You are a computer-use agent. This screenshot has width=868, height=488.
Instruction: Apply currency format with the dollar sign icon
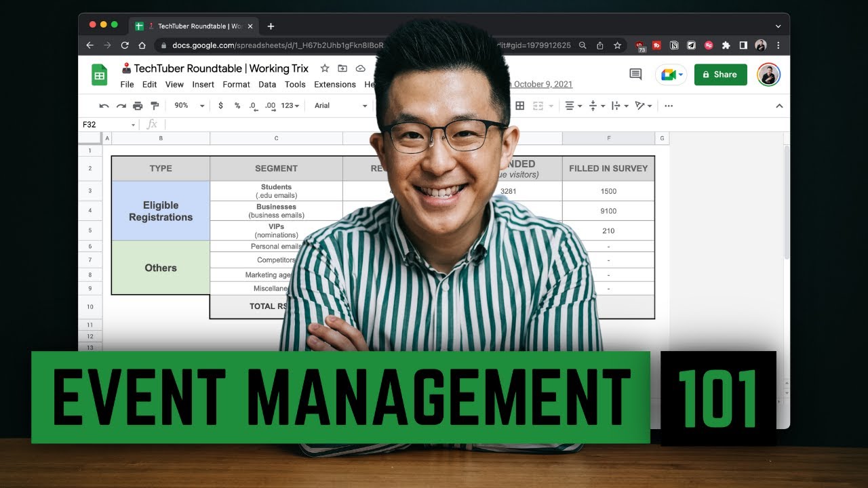pyautogui.click(x=220, y=106)
